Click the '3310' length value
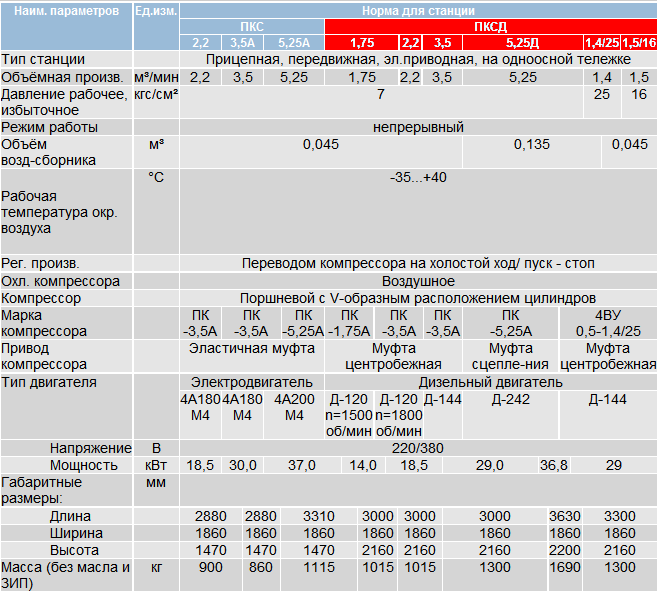Viewport: 657px width, 592px height. [319, 516]
